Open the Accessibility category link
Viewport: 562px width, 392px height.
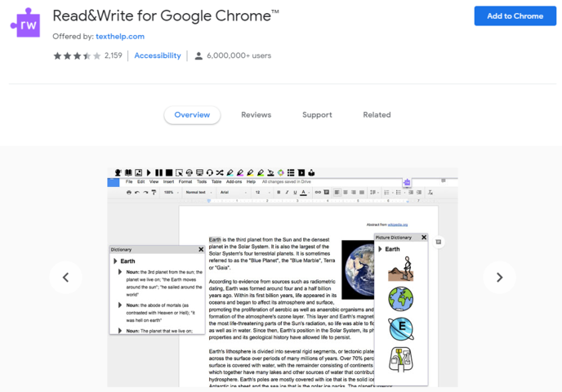pyautogui.click(x=158, y=56)
